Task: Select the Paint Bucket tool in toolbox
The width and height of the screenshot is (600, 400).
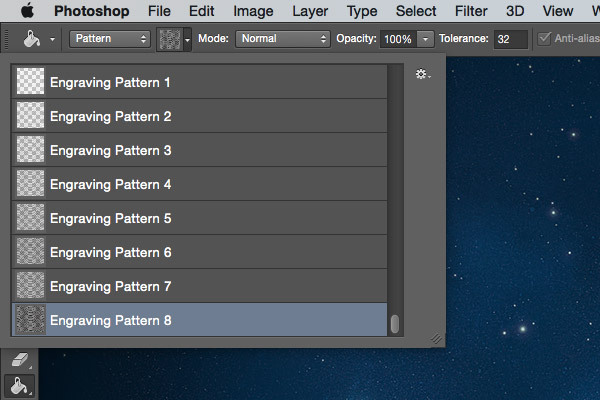Action: click(20, 386)
